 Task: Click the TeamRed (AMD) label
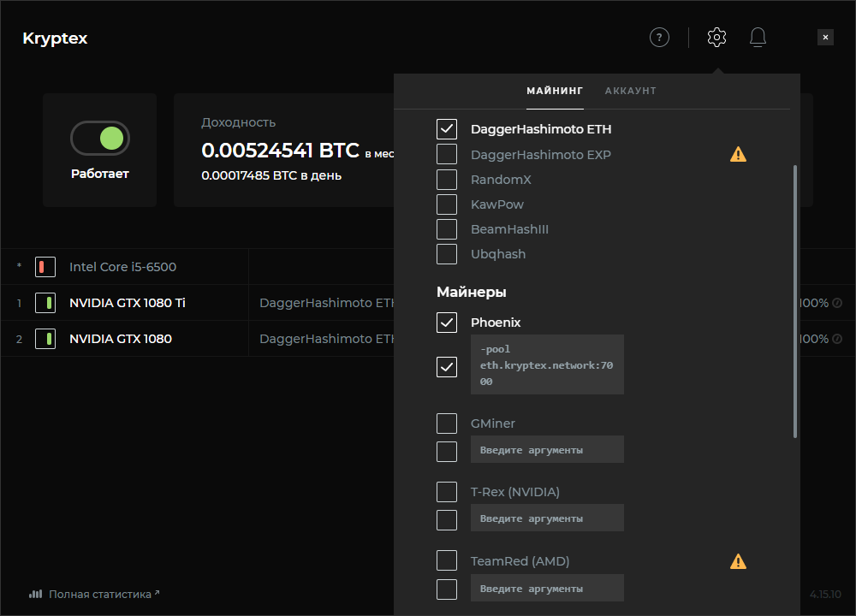click(520, 561)
